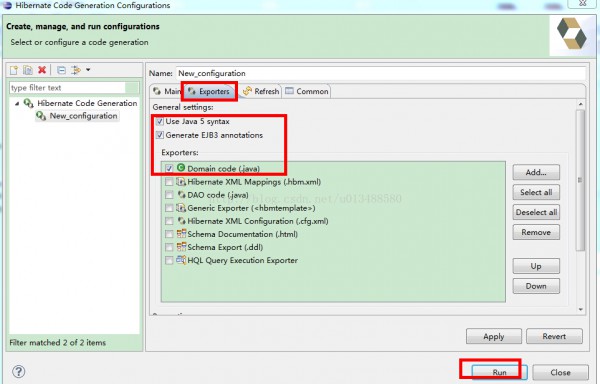
Task: Click the Remove button
Action: click(536, 232)
